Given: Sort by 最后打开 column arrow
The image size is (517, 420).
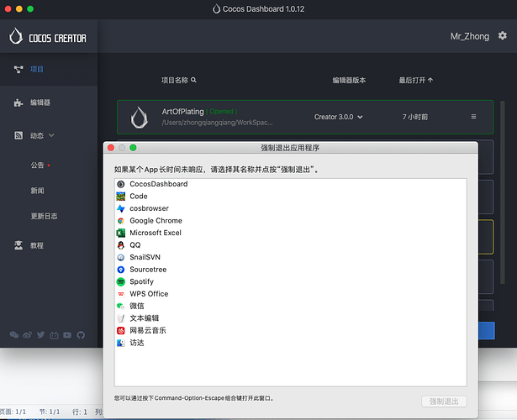Looking at the screenshot, I should (430, 80).
